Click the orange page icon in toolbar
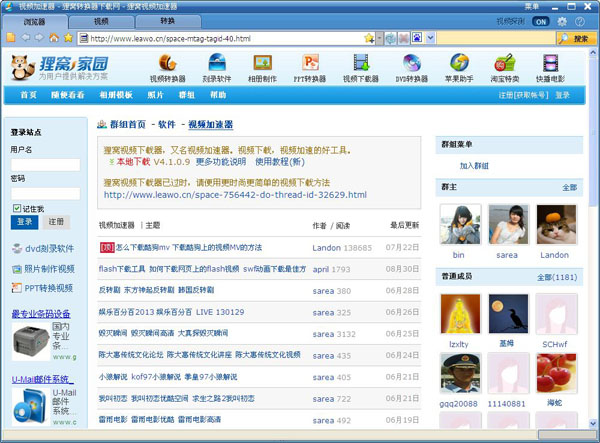Screen dimensions: 600x443 pos(11,37)
